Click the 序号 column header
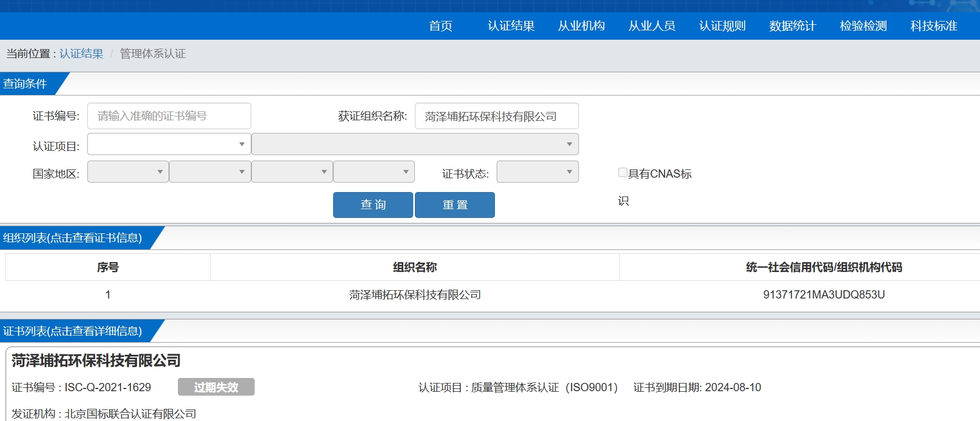 [108, 267]
